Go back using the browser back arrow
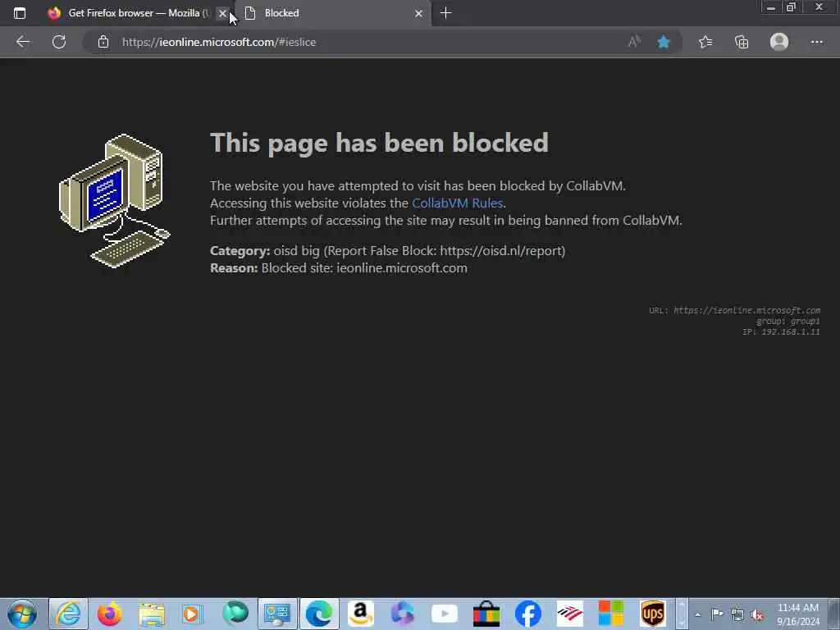This screenshot has width=840, height=630. click(22, 42)
